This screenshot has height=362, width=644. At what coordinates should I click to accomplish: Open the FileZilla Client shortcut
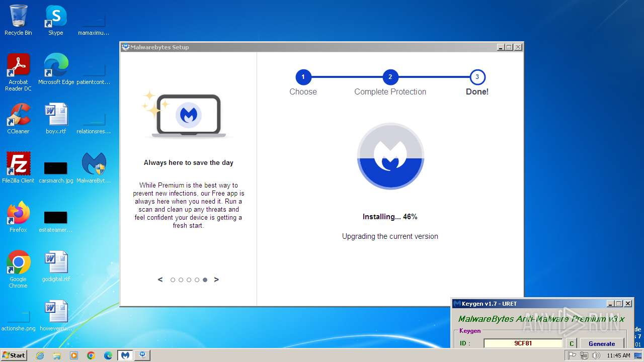18,168
